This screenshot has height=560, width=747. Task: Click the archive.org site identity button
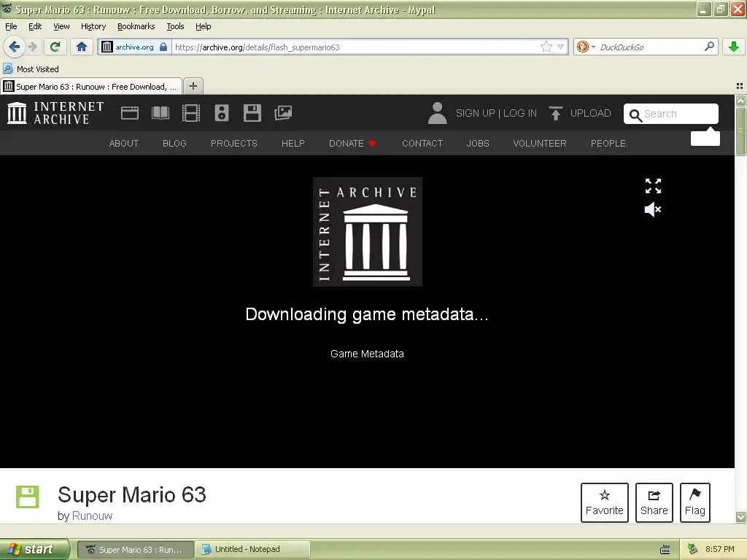pos(128,47)
